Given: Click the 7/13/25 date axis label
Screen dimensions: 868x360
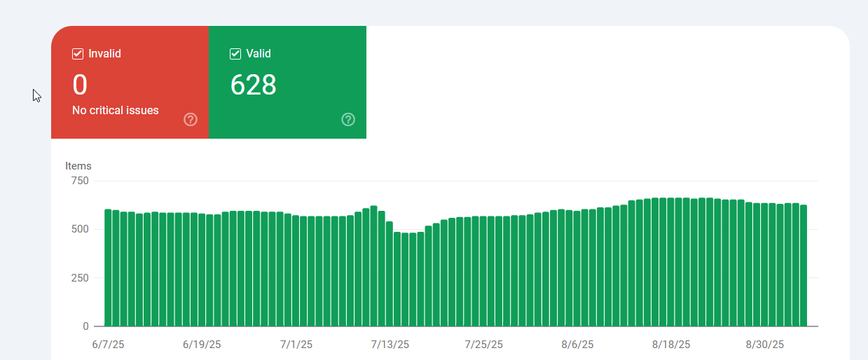Looking at the screenshot, I should point(390,345).
